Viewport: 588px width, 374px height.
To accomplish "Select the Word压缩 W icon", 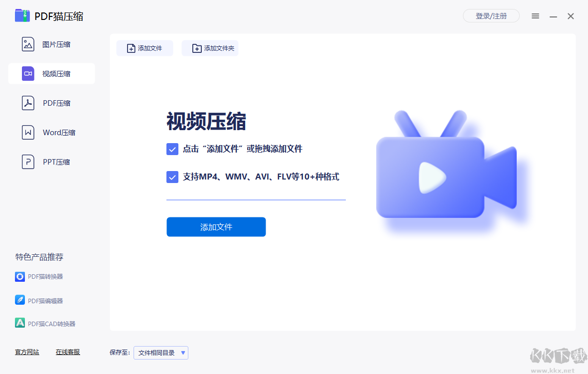I will pos(28,133).
